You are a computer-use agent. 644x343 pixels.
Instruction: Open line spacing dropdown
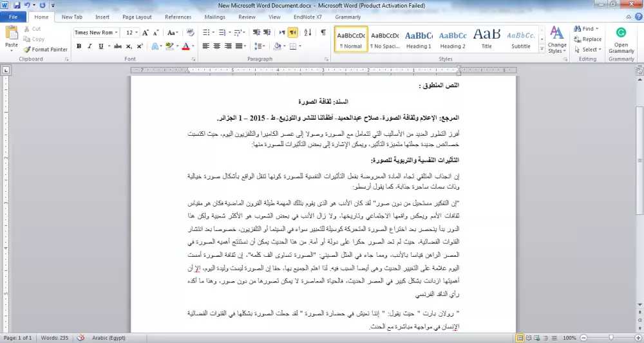click(x=259, y=46)
